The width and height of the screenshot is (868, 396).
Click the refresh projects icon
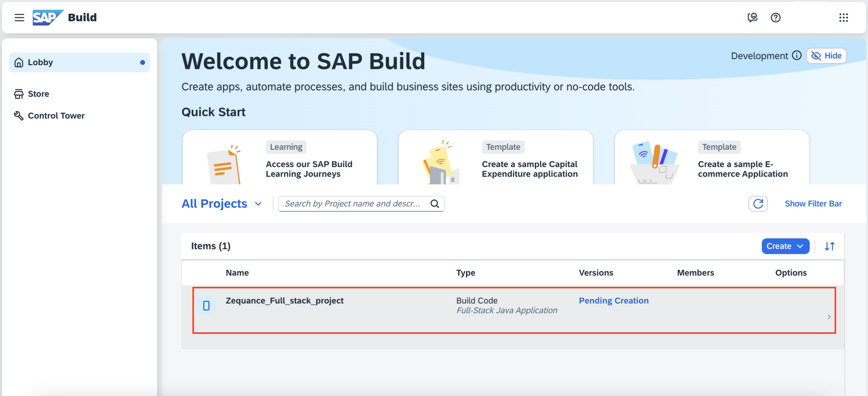pos(758,203)
